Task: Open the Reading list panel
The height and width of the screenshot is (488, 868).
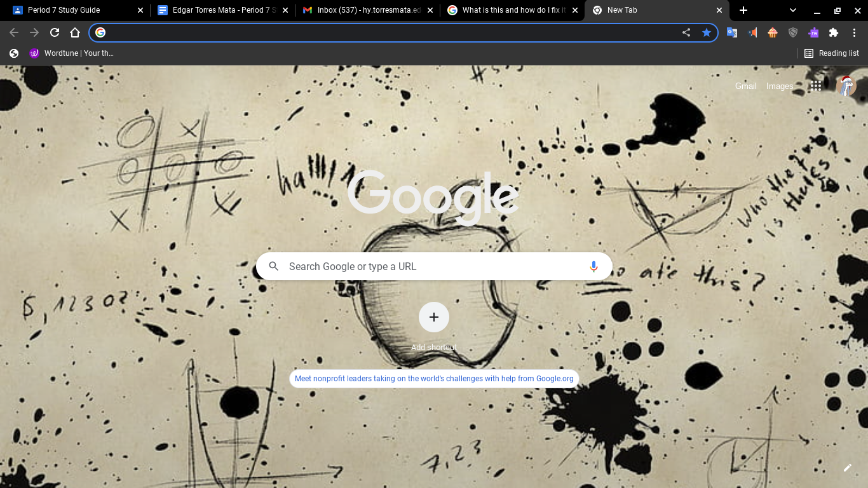Action: tap(831, 53)
